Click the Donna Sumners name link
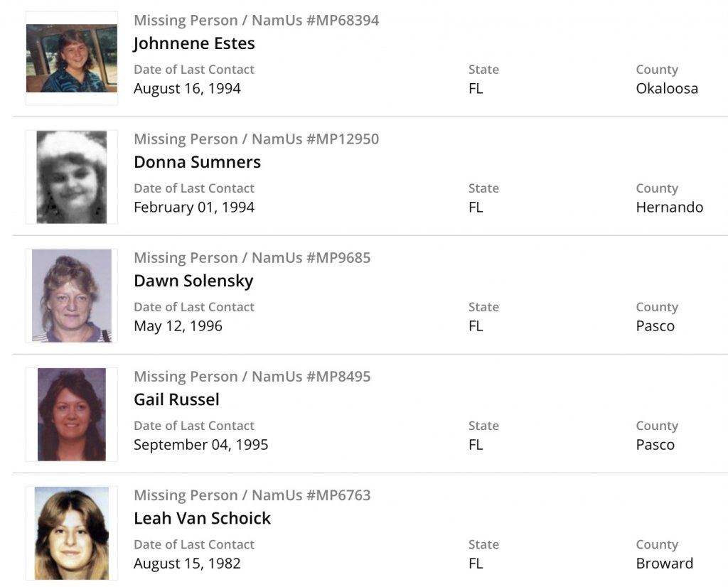Image resolution: width=728 pixels, height=587 pixels. pyautogui.click(x=197, y=162)
